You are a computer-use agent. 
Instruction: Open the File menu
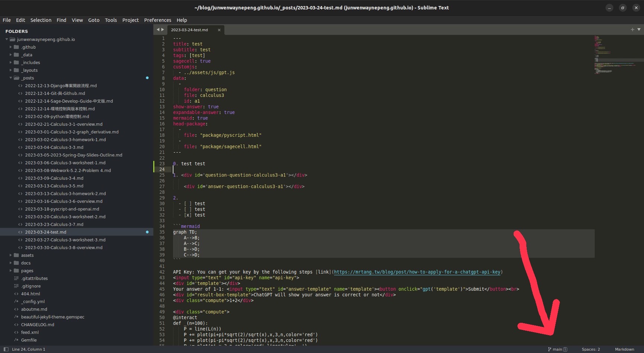pos(7,20)
